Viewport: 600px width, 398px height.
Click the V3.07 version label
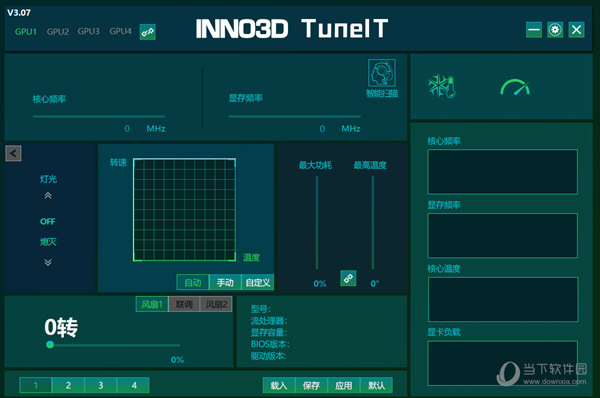[x=19, y=13]
